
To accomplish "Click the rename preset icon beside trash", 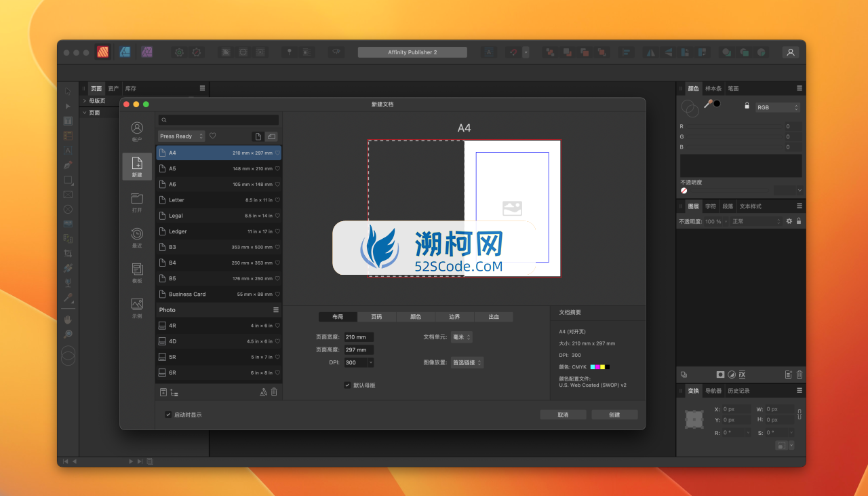I will 264,392.
